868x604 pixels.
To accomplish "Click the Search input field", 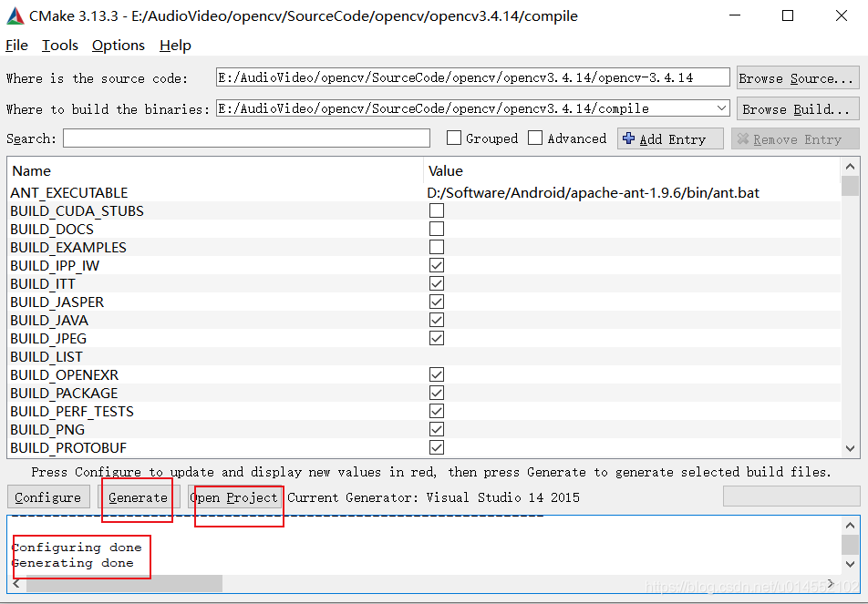I will (x=246, y=138).
